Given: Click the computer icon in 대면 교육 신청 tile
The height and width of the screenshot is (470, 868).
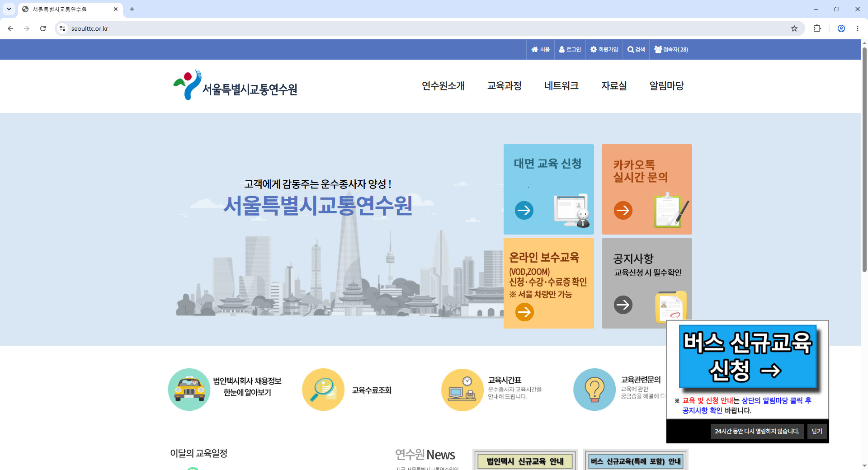Looking at the screenshot, I should (572, 210).
